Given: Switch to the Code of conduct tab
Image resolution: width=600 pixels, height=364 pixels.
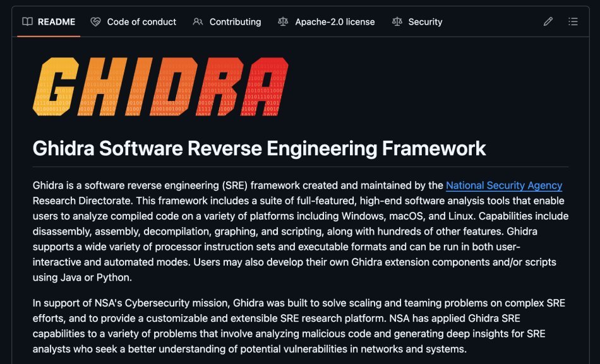Looking at the screenshot, I should coord(133,22).
